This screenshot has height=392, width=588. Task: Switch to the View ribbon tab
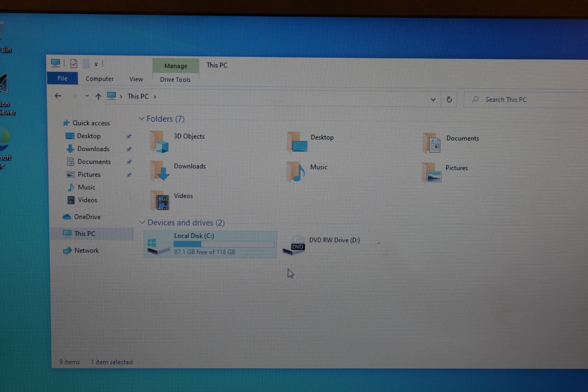136,79
